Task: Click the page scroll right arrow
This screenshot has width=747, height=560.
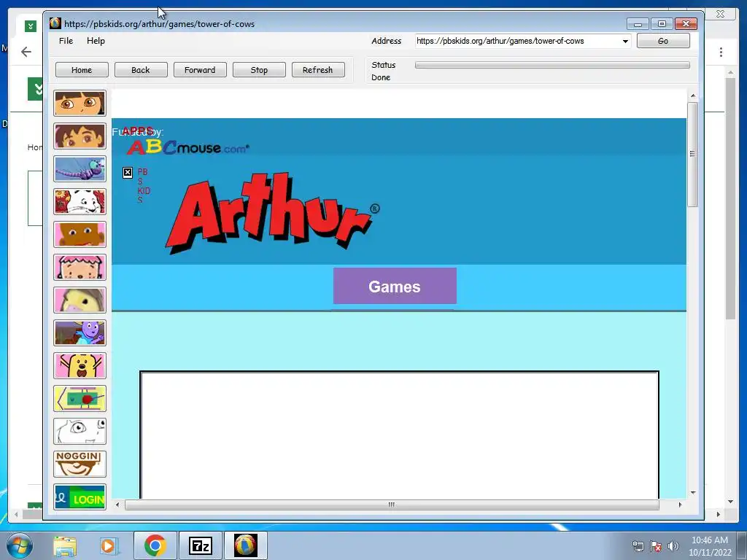Action: click(680, 505)
